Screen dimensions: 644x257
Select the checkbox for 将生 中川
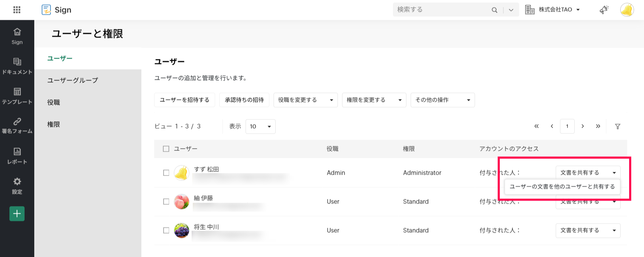point(166,230)
